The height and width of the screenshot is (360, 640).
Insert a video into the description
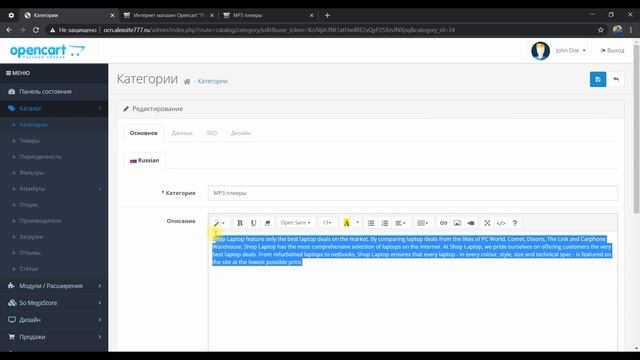point(471,223)
